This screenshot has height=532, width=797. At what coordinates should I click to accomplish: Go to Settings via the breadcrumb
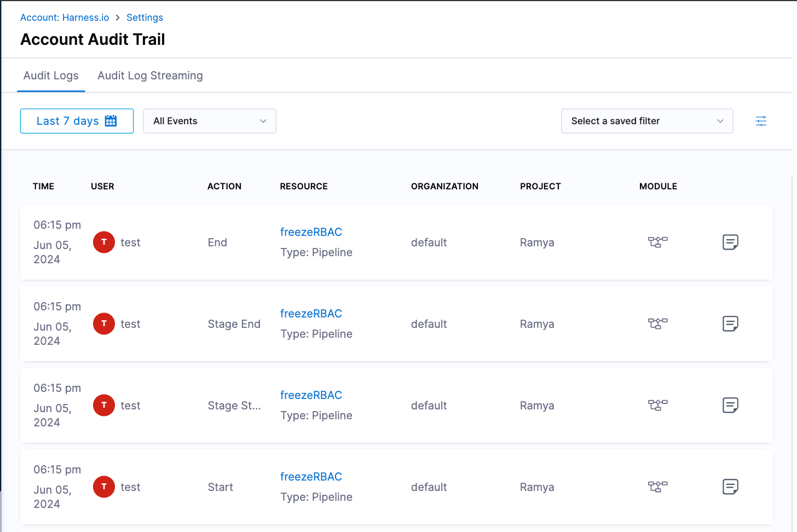point(145,18)
